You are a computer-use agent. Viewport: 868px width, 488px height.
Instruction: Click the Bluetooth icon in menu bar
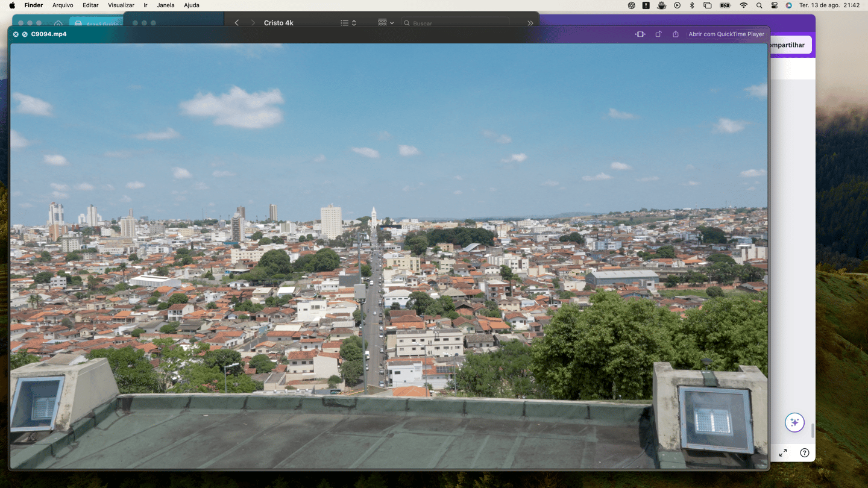point(692,5)
